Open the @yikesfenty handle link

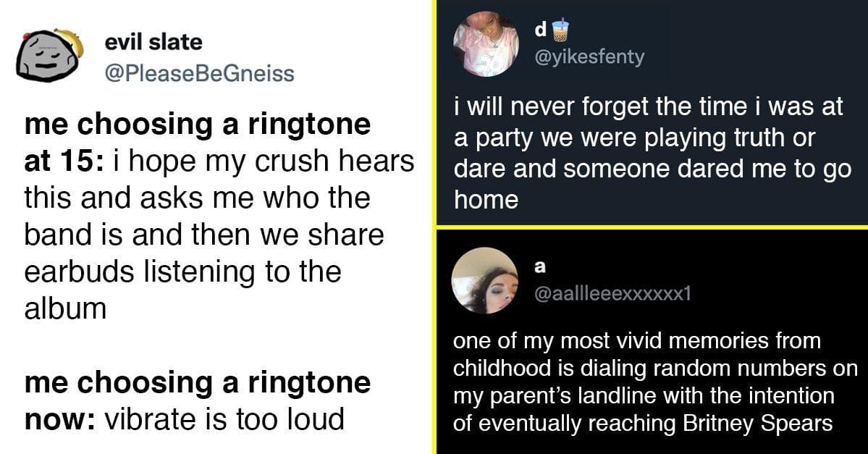pyautogui.click(x=589, y=57)
